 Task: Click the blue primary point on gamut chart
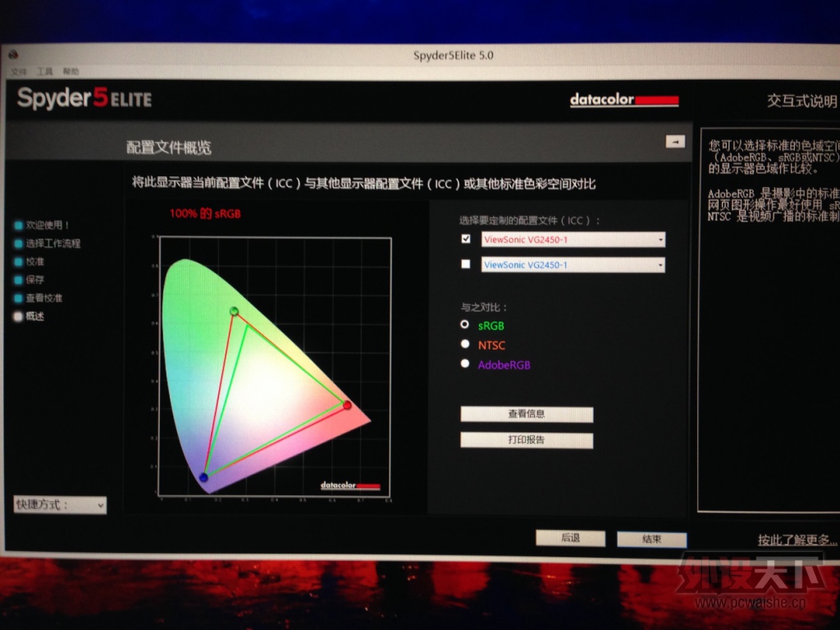tap(203, 477)
